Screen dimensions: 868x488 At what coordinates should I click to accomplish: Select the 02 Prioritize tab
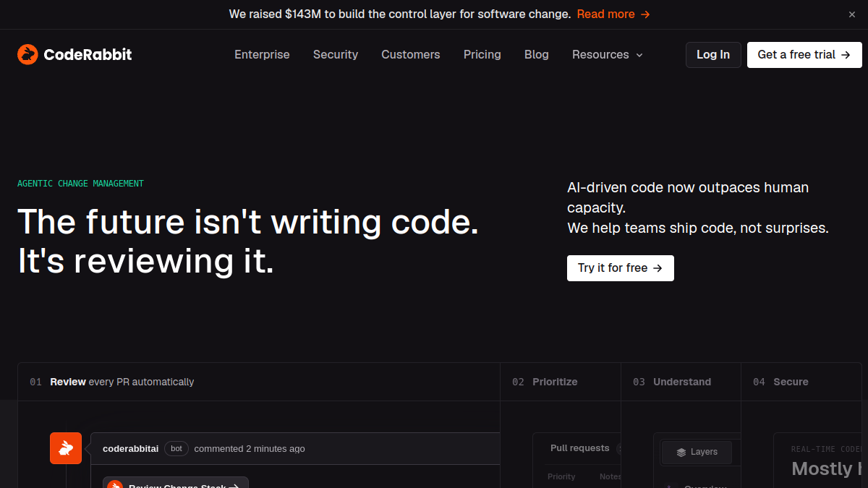point(561,382)
